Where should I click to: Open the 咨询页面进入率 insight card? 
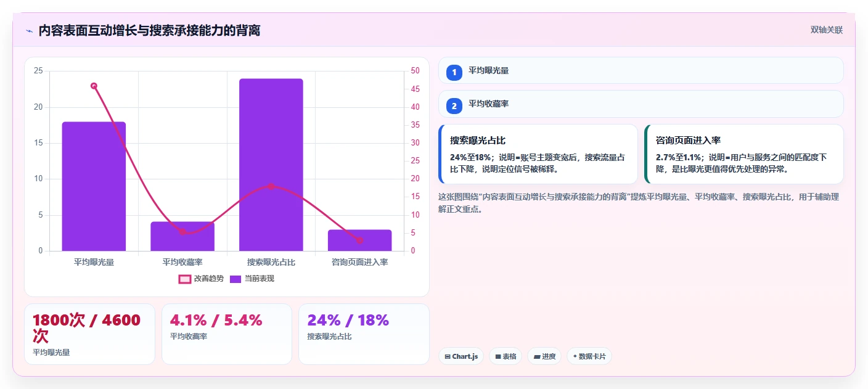pyautogui.click(x=743, y=154)
